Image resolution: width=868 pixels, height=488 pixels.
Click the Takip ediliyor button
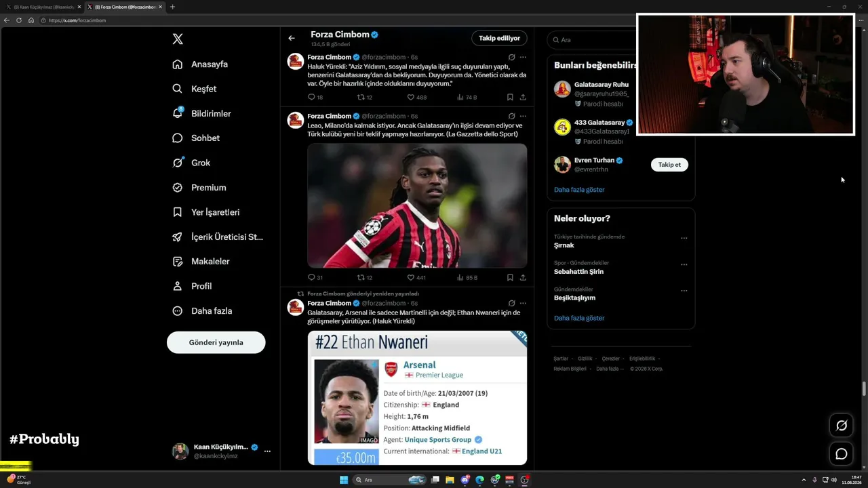pyautogui.click(x=499, y=38)
